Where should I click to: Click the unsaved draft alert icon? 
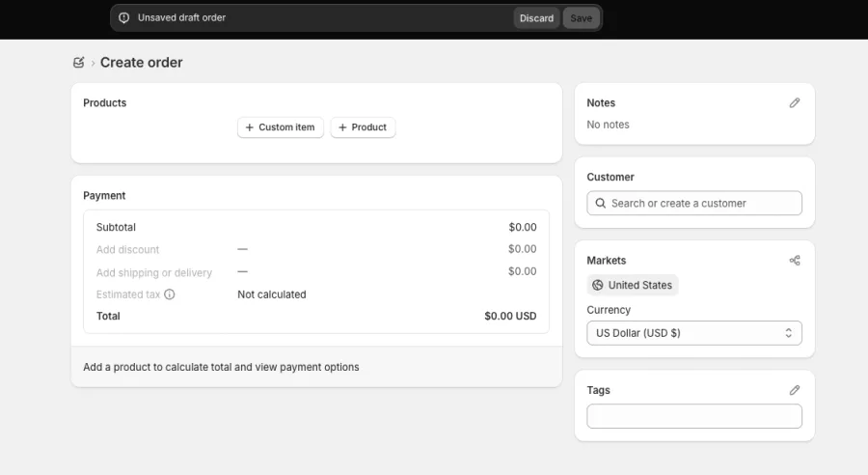point(124,17)
